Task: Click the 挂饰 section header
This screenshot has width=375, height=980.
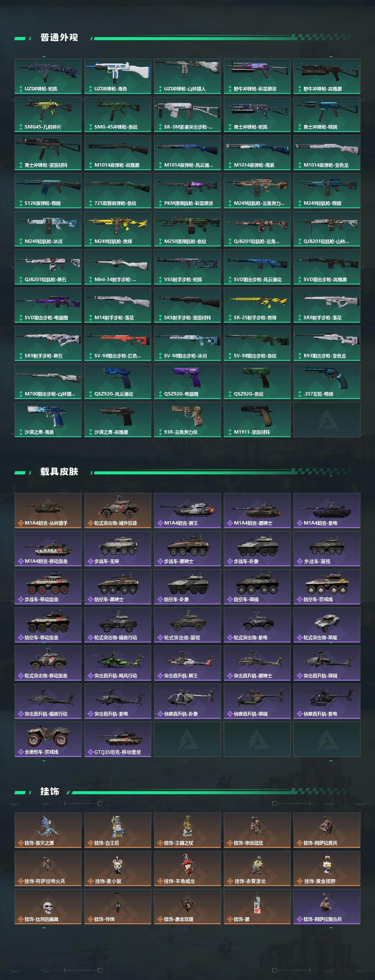Action: coord(50,792)
